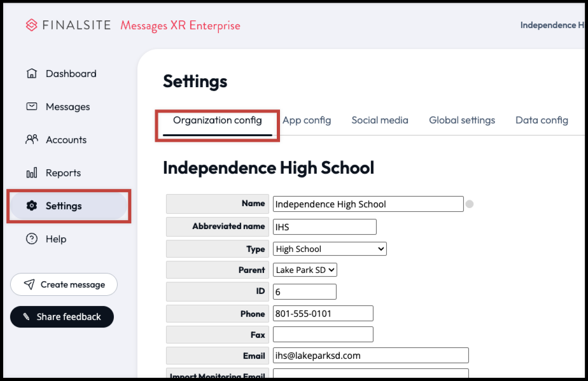Select the Email field containing ihs@lakeparksd.com
The image size is (588, 381).
(x=370, y=355)
